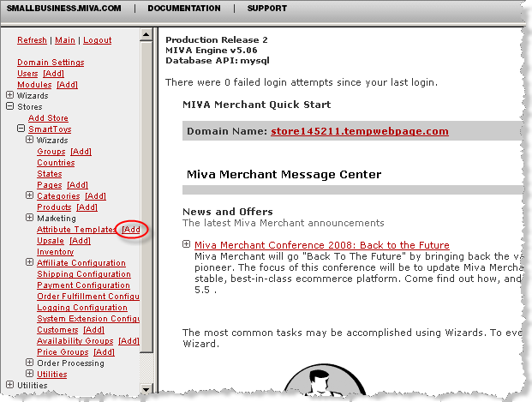Open the Availability Groups link

[75, 341]
